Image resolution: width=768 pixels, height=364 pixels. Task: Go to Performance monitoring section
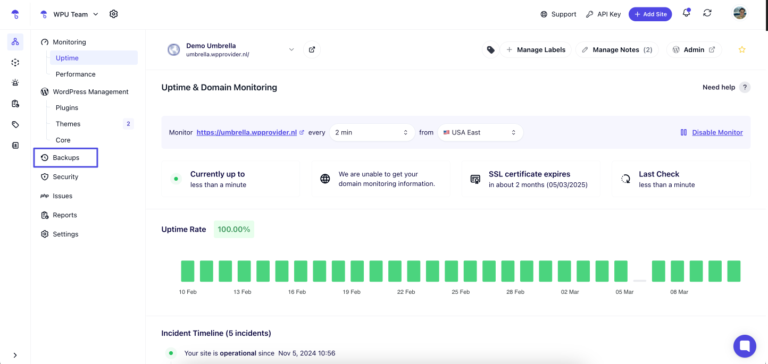[75, 74]
